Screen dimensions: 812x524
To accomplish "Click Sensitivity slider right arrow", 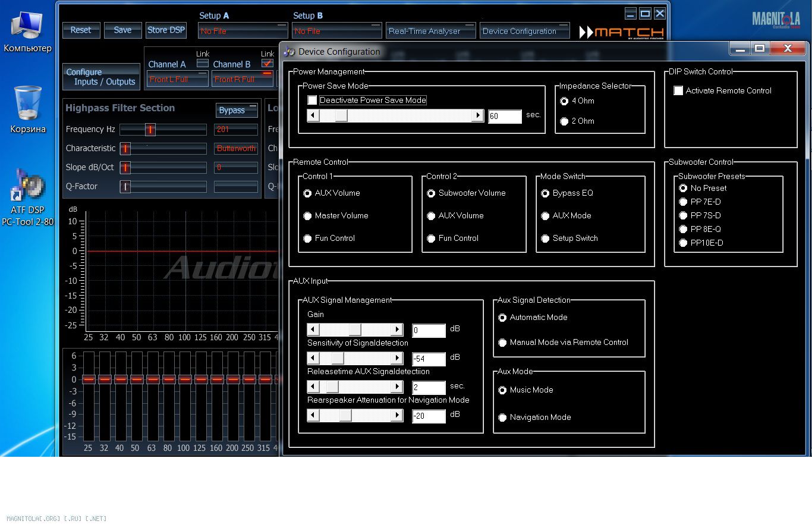I will [396, 358].
